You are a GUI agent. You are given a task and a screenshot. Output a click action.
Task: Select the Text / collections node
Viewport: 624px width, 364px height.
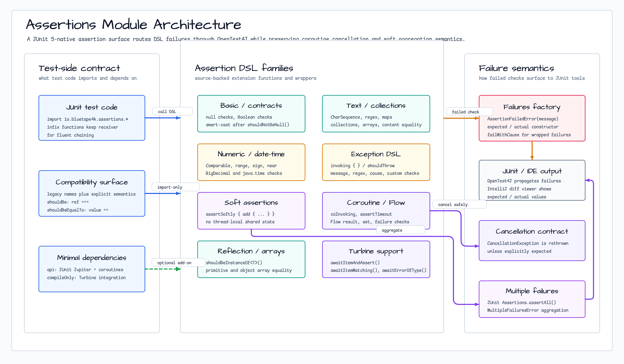point(376,114)
